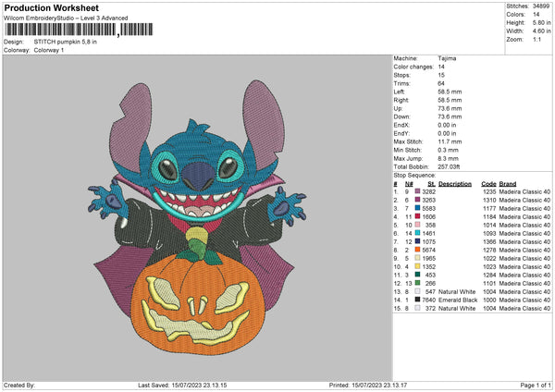Click the Width value '4.60 in'
Image resolution: width=555 pixels, height=392 pixels.
[x=541, y=31]
